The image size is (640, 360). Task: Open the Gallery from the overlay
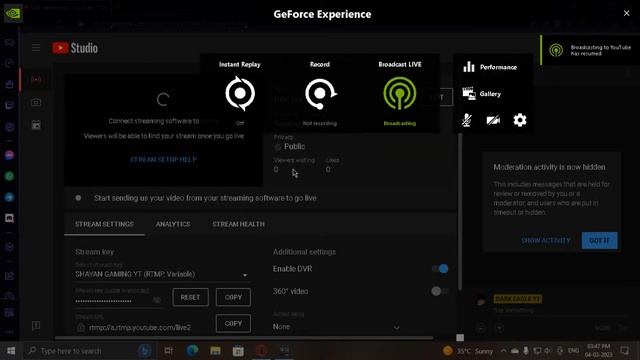482,94
